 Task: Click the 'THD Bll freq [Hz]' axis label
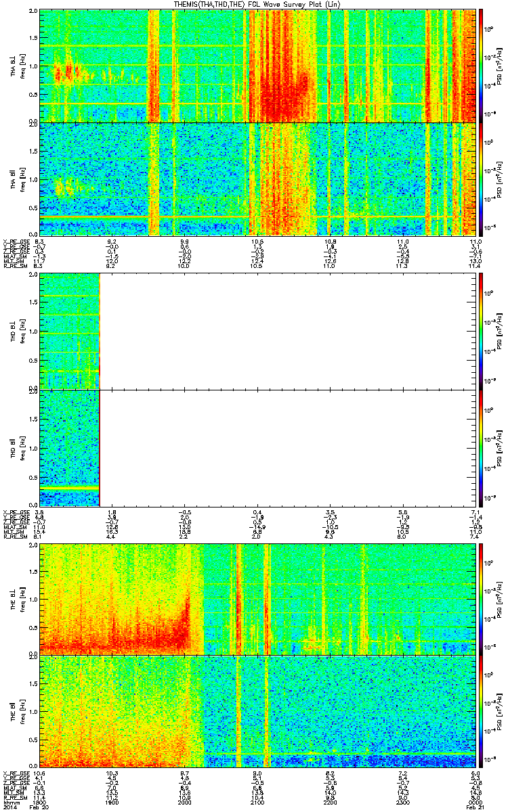[x=18, y=448]
